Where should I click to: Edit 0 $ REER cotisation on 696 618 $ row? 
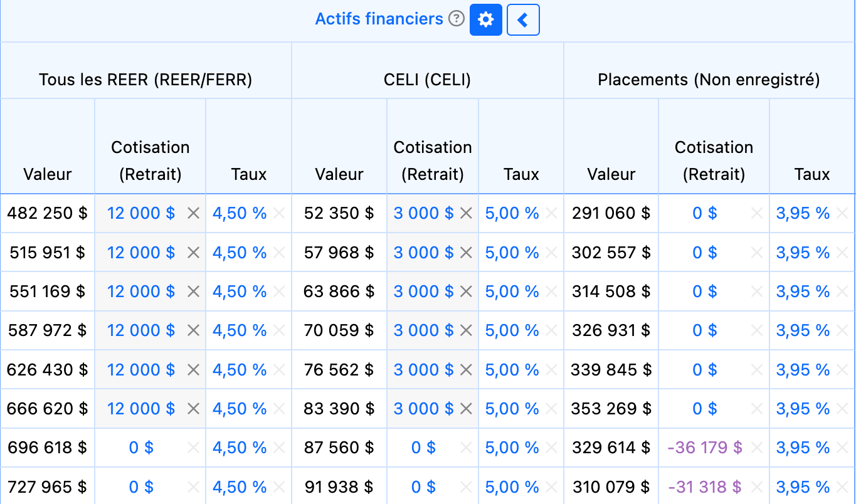pyautogui.click(x=141, y=448)
